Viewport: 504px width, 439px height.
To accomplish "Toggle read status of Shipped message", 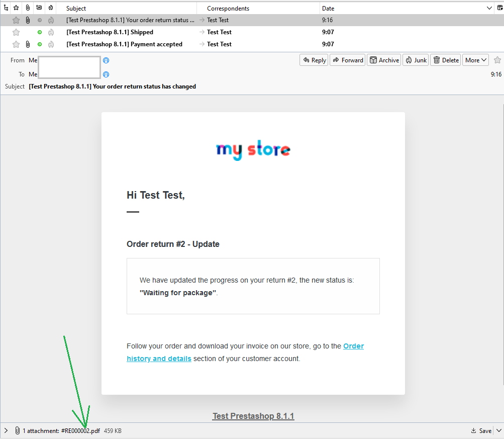I will point(40,32).
